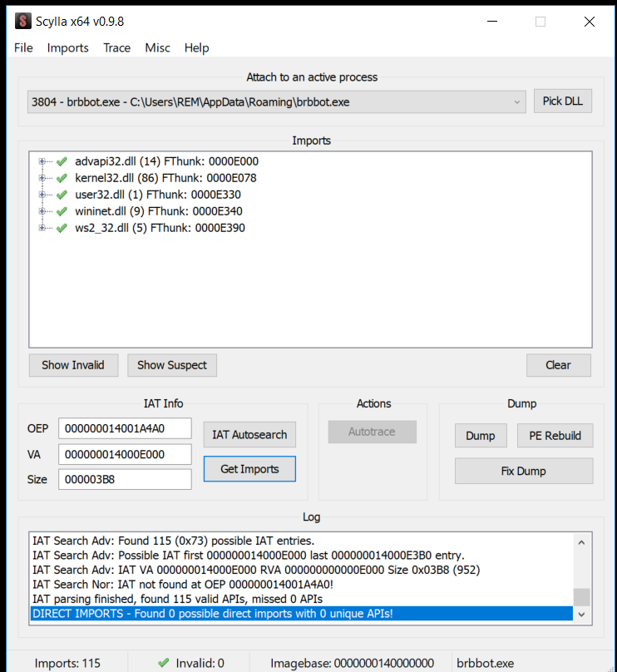Image resolution: width=617 pixels, height=672 pixels.
Task: Click the IAT Autosearch button
Action: pyautogui.click(x=249, y=434)
